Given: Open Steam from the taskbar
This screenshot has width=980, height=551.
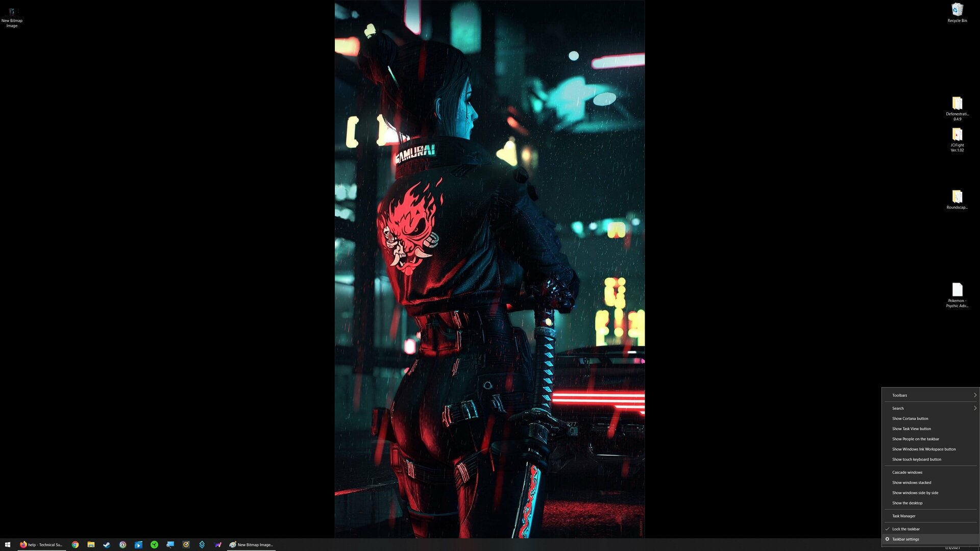Looking at the screenshot, I should [x=107, y=544].
